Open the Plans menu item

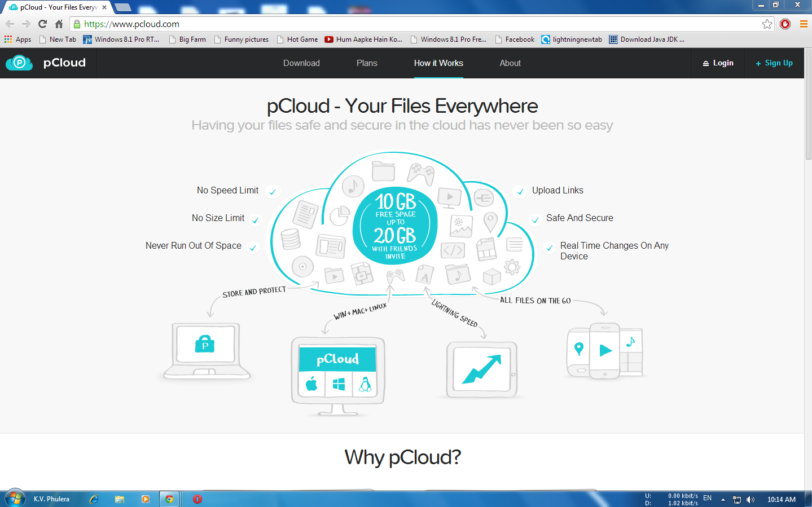click(367, 63)
